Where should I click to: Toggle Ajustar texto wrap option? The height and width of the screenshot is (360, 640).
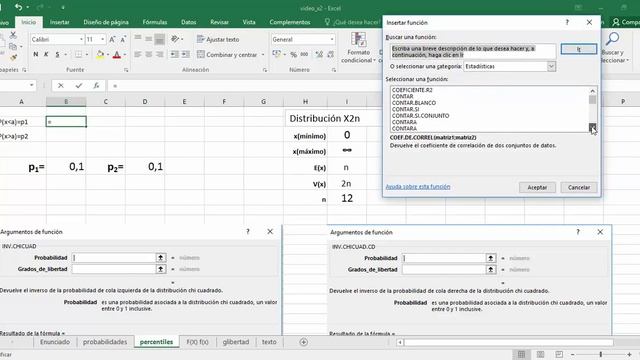coord(218,39)
